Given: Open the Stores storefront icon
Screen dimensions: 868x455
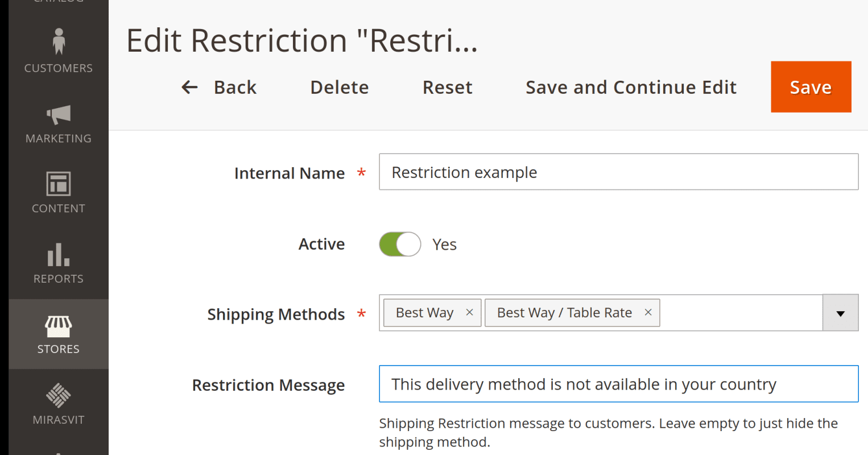Looking at the screenshot, I should click(x=59, y=326).
